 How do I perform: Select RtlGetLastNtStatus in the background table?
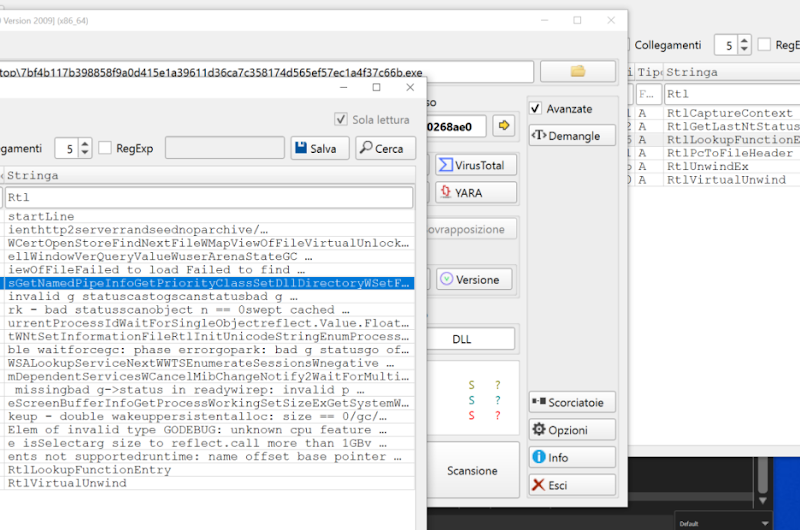pos(733,126)
